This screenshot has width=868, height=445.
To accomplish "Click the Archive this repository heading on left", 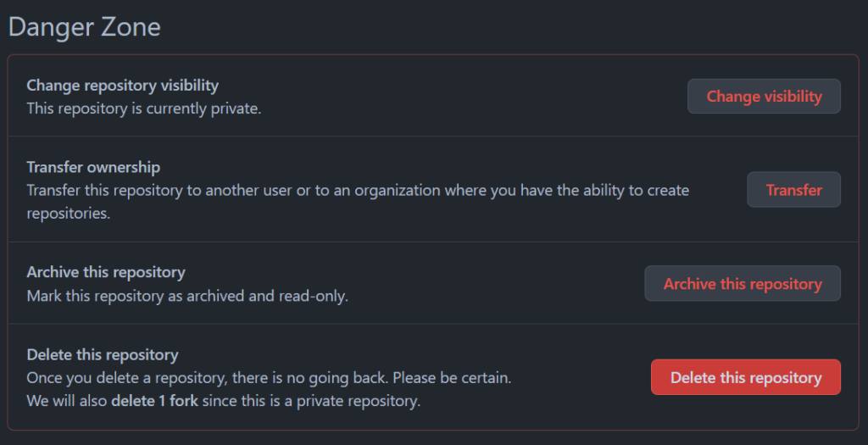I will [x=105, y=272].
